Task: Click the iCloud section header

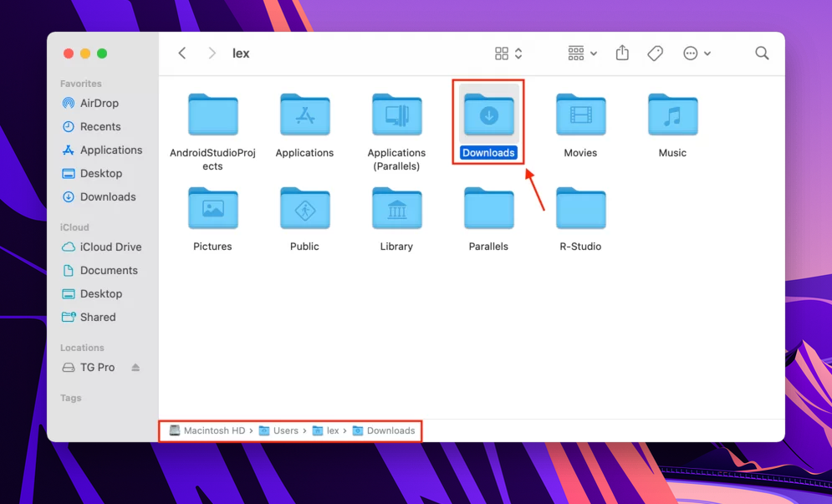Action: pyautogui.click(x=74, y=227)
